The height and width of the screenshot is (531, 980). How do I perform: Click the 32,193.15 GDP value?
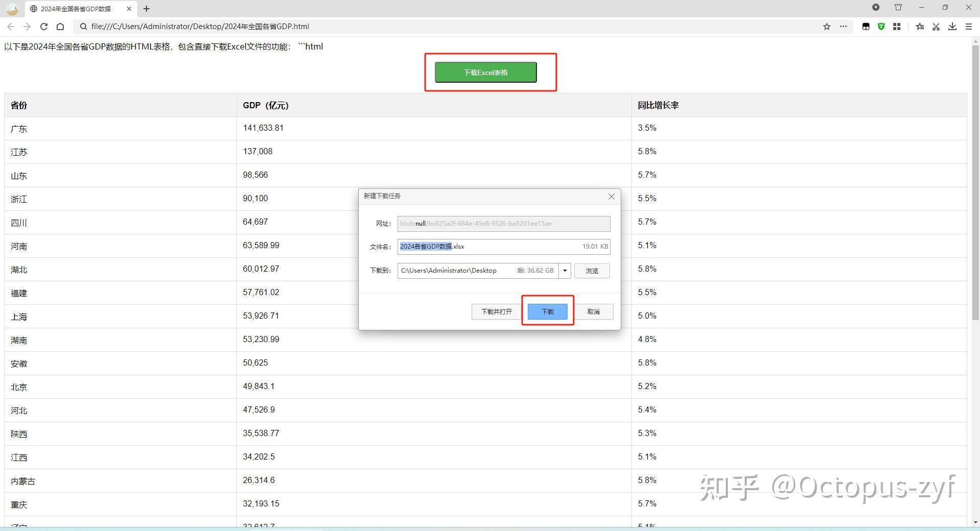click(261, 504)
